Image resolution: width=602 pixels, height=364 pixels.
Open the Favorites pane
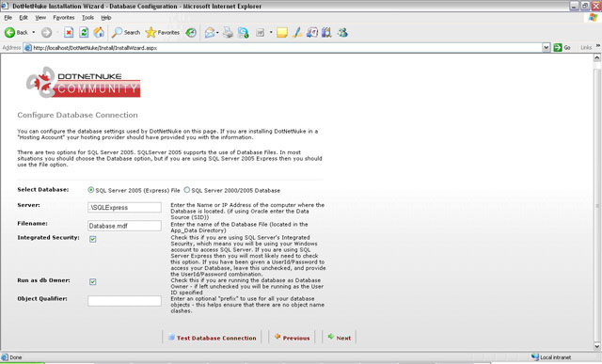coord(163,33)
